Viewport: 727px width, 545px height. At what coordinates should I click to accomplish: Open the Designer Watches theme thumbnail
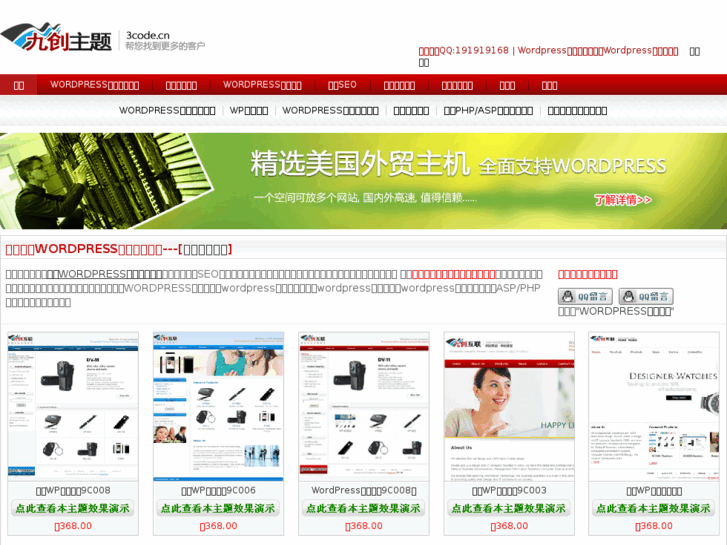654,406
